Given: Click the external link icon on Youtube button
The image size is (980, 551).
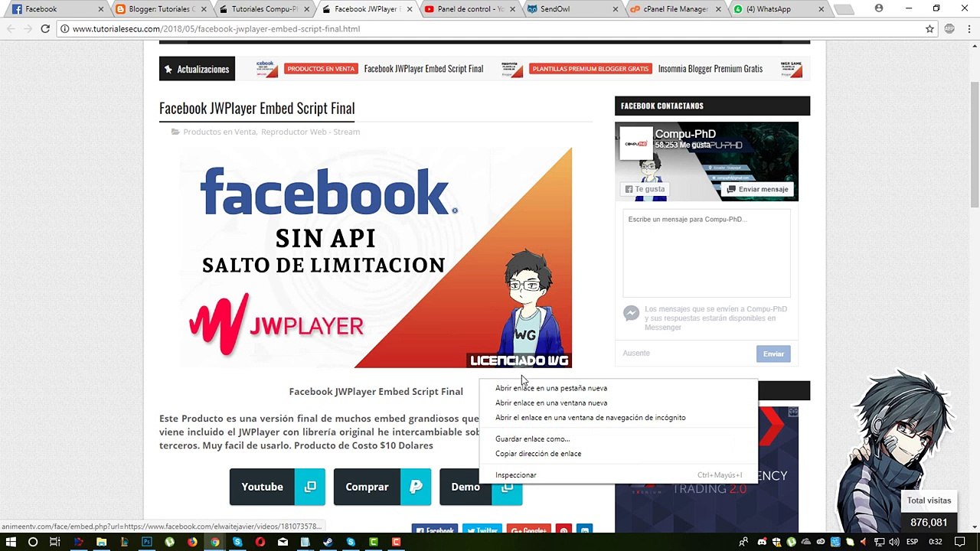Looking at the screenshot, I should (x=310, y=487).
